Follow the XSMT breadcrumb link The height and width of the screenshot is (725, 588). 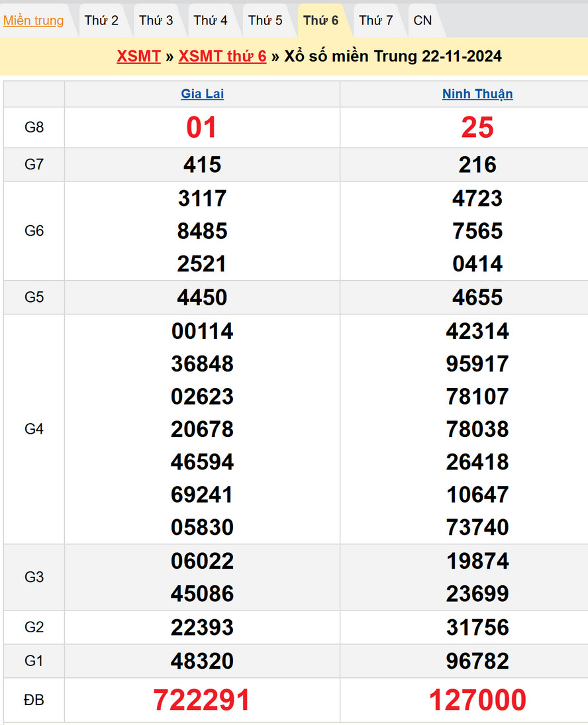138,56
